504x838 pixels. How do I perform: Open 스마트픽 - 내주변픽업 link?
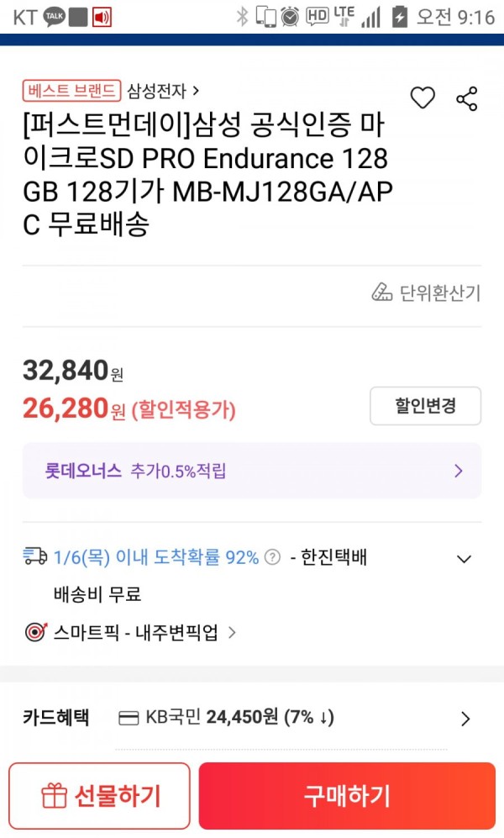click(x=144, y=633)
